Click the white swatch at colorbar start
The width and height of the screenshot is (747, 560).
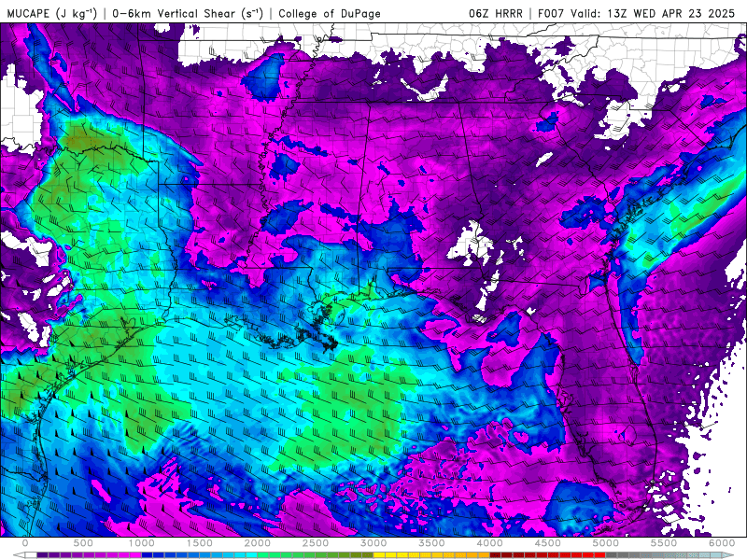coord(31,554)
